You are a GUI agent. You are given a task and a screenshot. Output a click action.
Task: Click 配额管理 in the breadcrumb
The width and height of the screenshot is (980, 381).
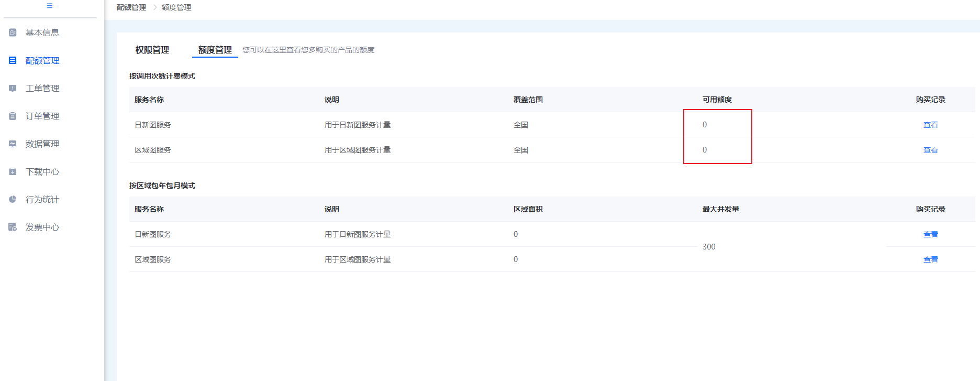point(131,7)
